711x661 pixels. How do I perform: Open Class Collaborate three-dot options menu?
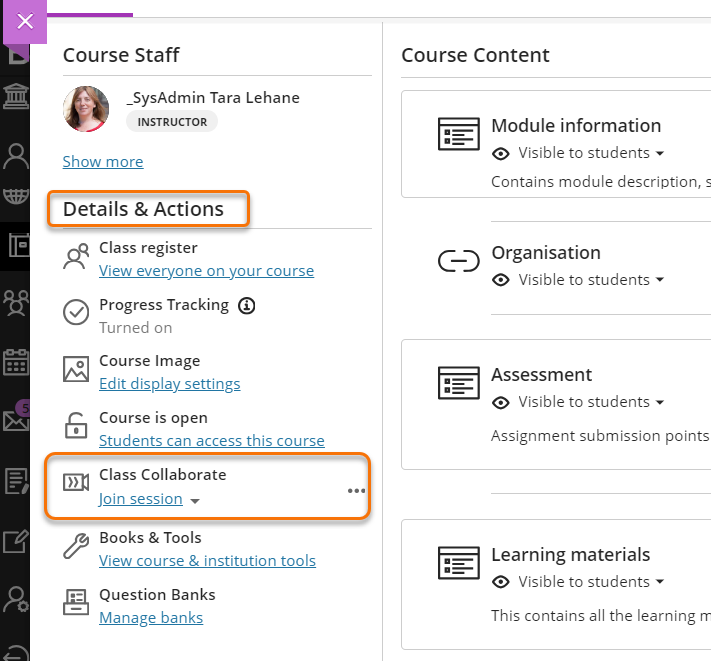pyautogui.click(x=356, y=491)
